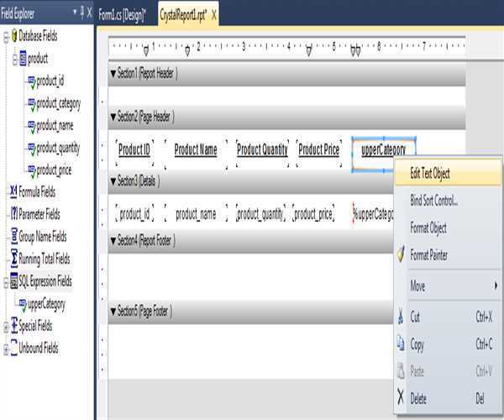
Task: Click the Format Painter brush icon
Action: 401,255
